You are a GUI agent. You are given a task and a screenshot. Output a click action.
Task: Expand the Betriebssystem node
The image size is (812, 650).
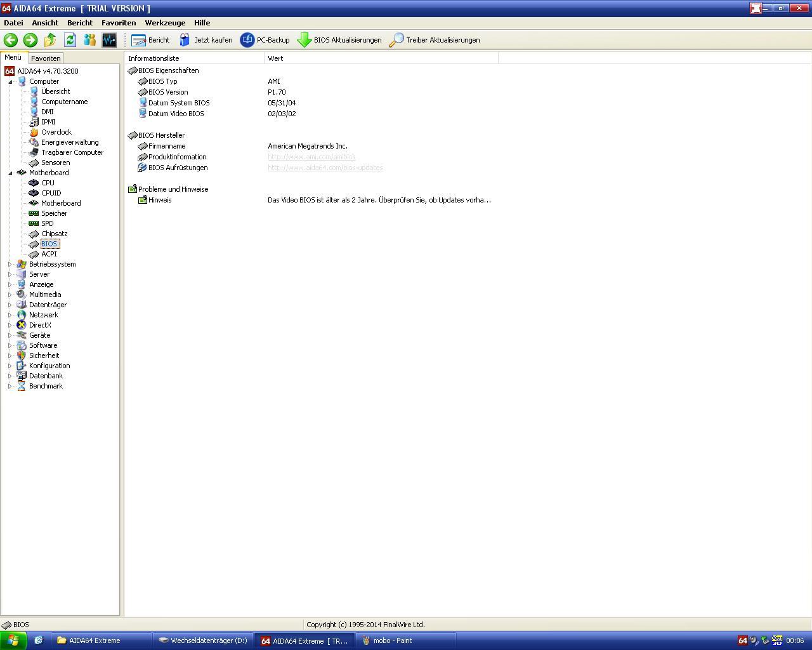pos(10,264)
